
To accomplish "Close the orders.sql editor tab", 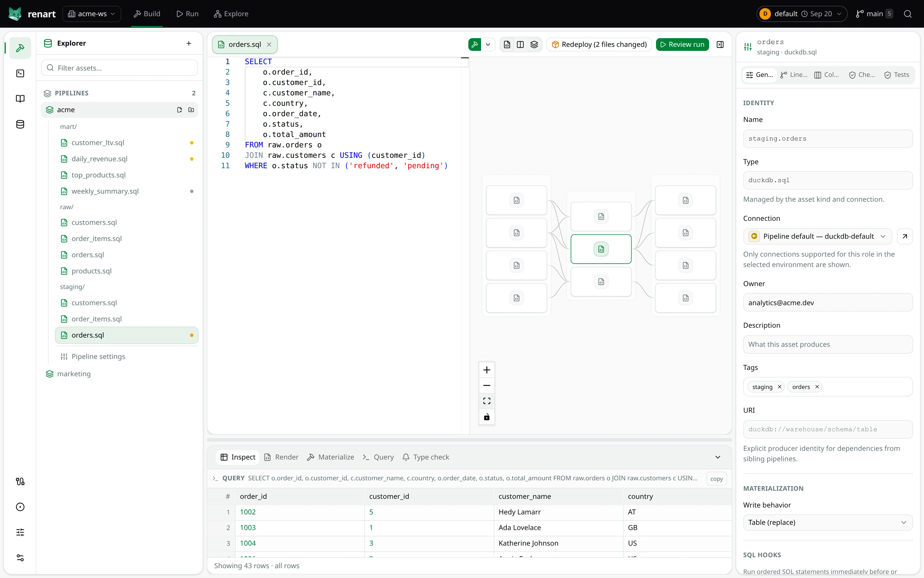I will (x=269, y=44).
